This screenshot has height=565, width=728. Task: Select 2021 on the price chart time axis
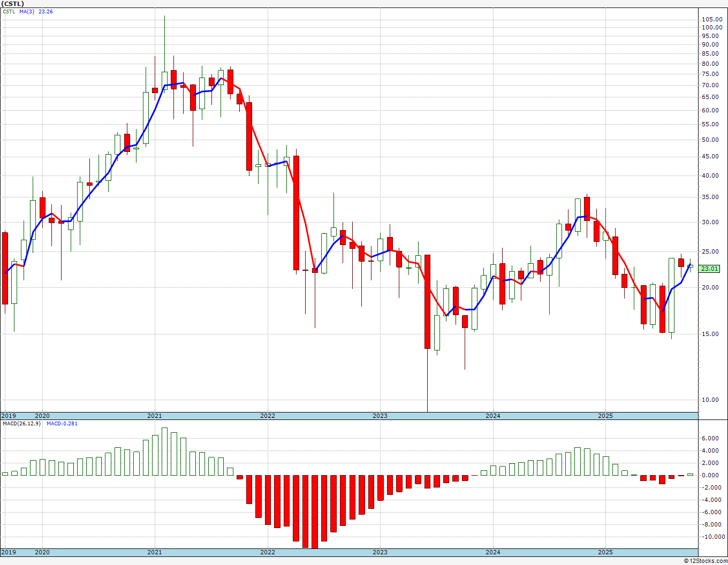(x=155, y=416)
